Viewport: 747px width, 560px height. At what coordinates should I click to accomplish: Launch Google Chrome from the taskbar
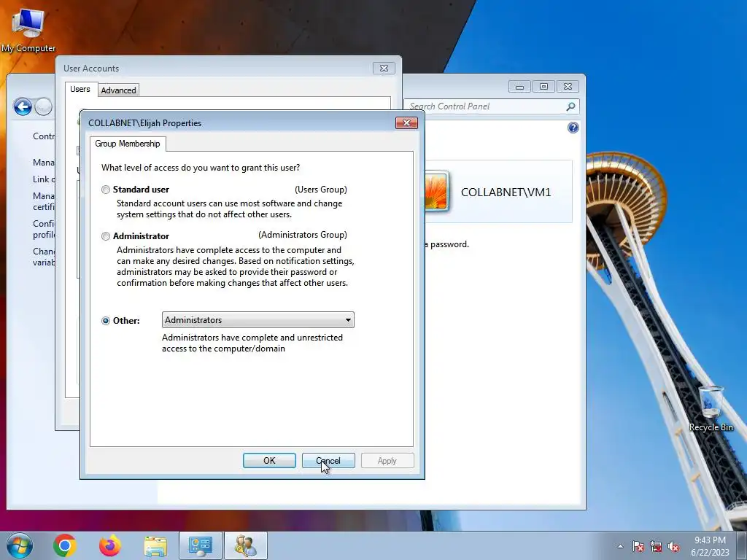coord(65,545)
